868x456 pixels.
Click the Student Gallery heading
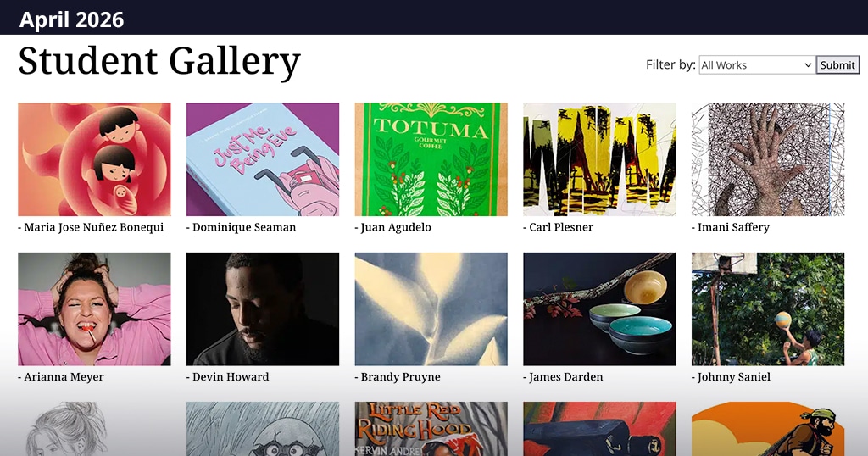159,61
